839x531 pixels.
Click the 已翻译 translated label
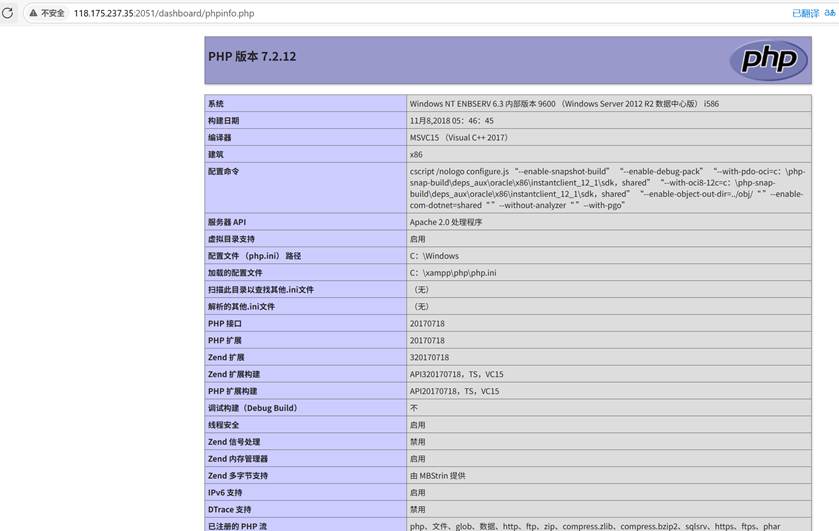[805, 13]
